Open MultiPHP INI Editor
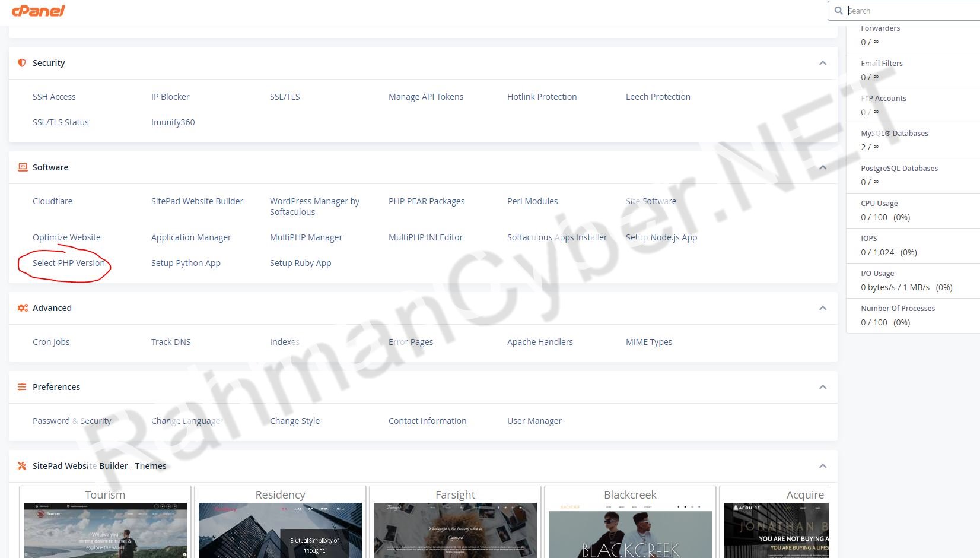The image size is (980, 558). (425, 237)
